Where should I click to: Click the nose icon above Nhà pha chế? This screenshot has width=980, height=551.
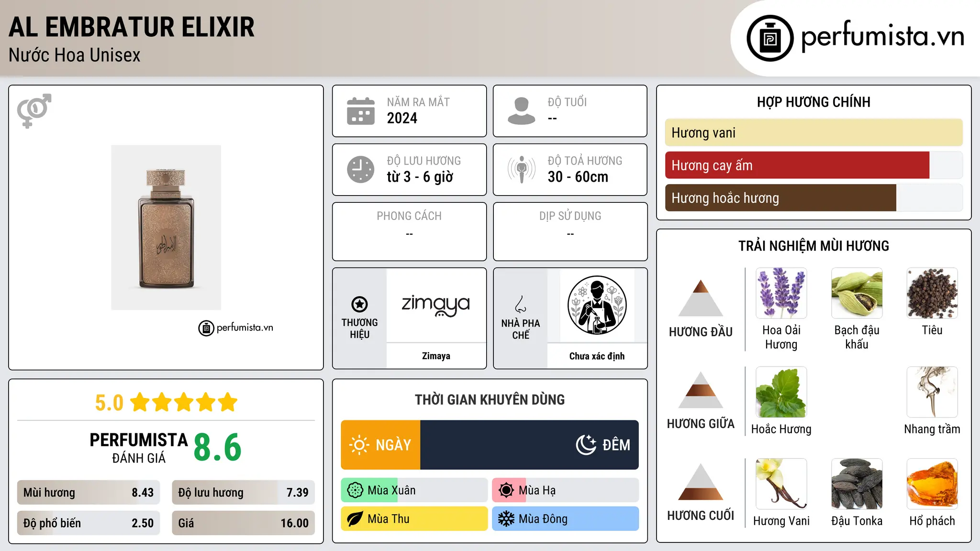[521, 304]
